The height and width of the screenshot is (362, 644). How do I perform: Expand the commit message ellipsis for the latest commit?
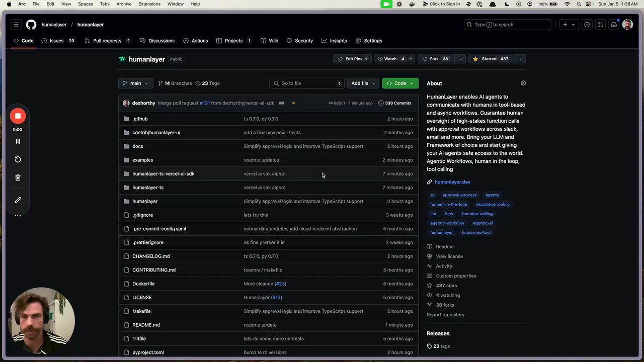281,103
